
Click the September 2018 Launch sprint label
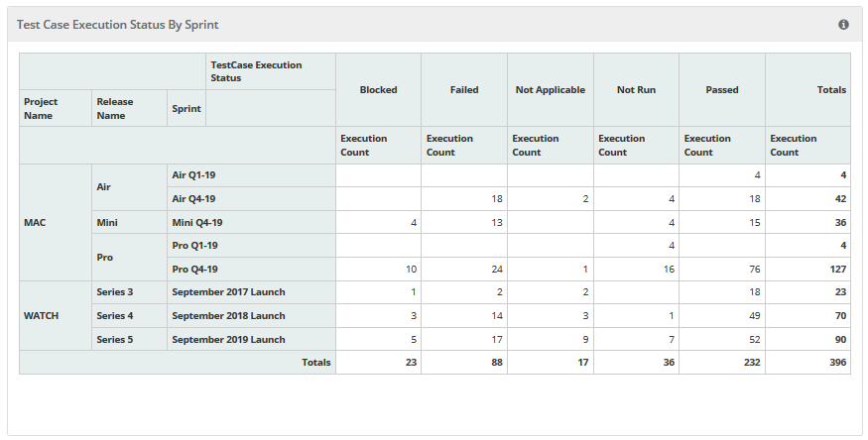251,315
